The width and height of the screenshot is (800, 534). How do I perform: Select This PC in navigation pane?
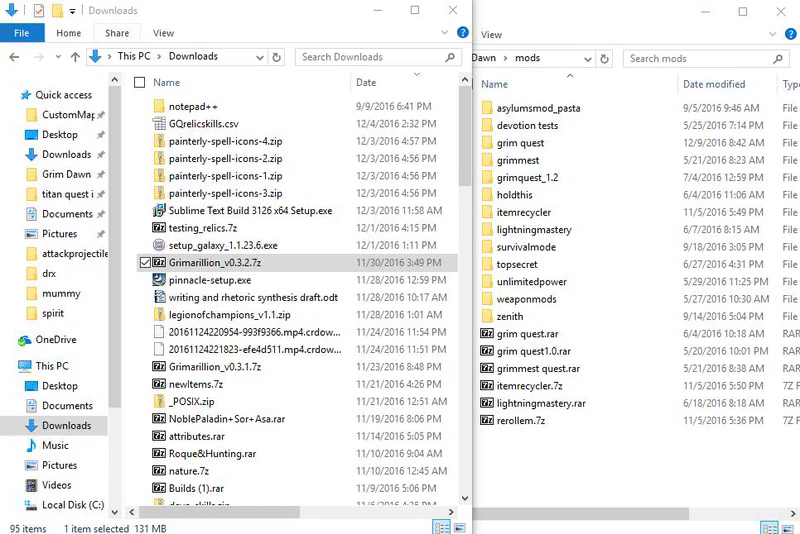pyautogui.click(x=43, y=366)
